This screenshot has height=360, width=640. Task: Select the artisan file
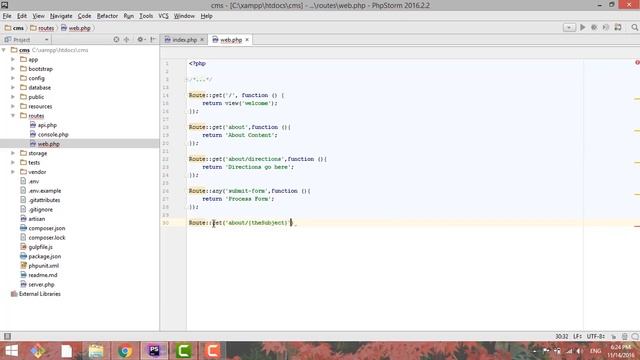[x=32, y=219]
